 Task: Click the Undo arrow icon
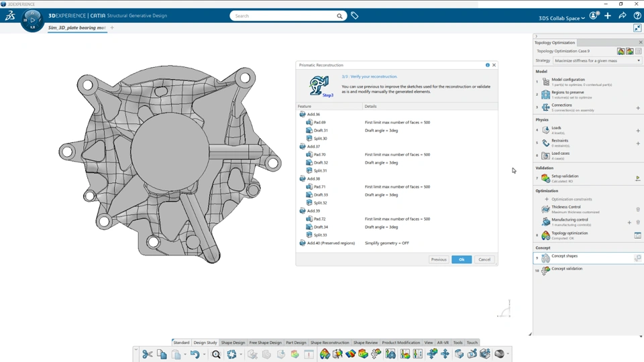pos(194,354)
